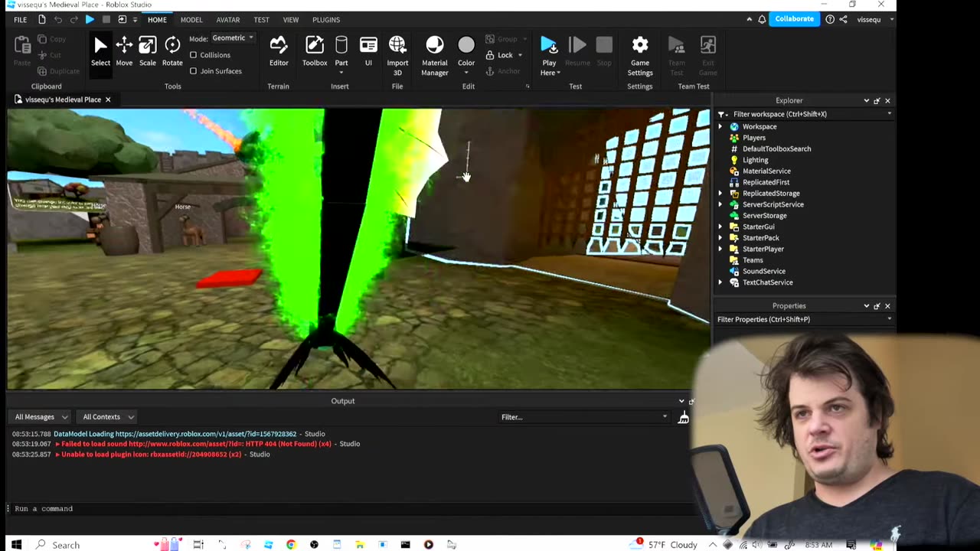The width and height of the screenshot is (980, 551).
Task: Expand the StarterPlayer node
Action: [x=720, y=249]
